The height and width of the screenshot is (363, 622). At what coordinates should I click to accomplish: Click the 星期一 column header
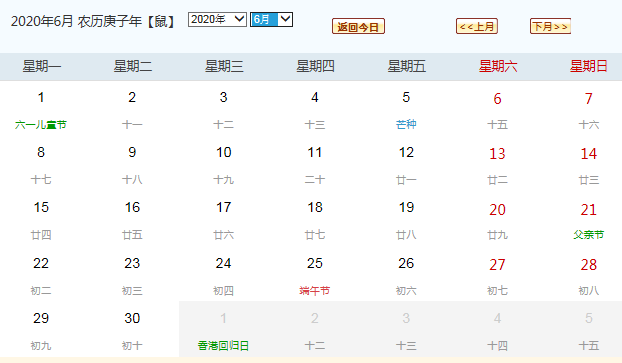pos(41,66)
